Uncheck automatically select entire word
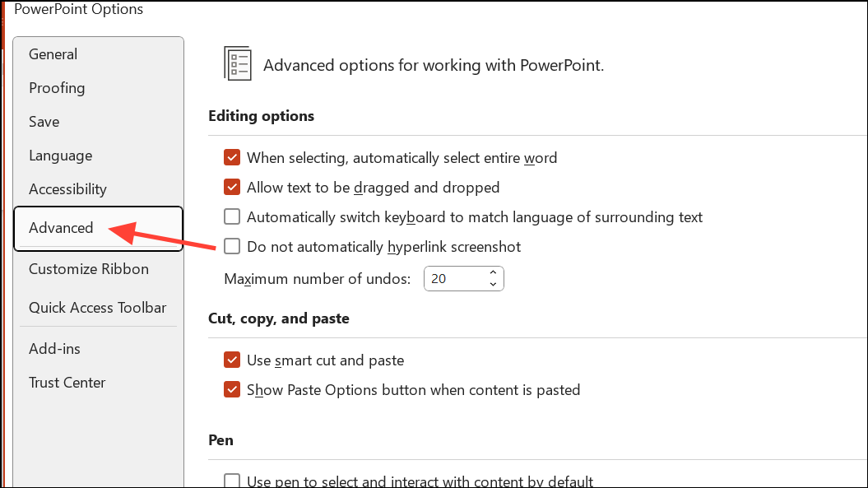Image resolution: width=868 pixels, height=488 pixels. pyautogui.click(x=232, y=158)
